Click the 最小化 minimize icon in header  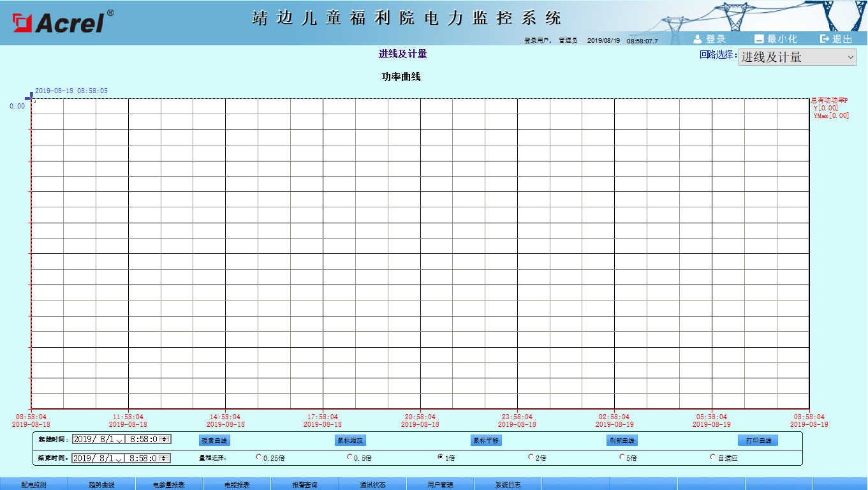[x=759, y=39]
